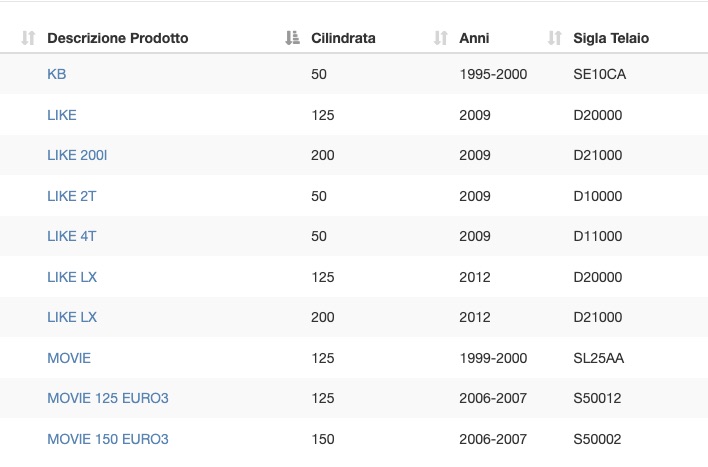708x467 pixels.
Task: Sort by Descrizione Prodotto column header
Action: click(117, 38)
